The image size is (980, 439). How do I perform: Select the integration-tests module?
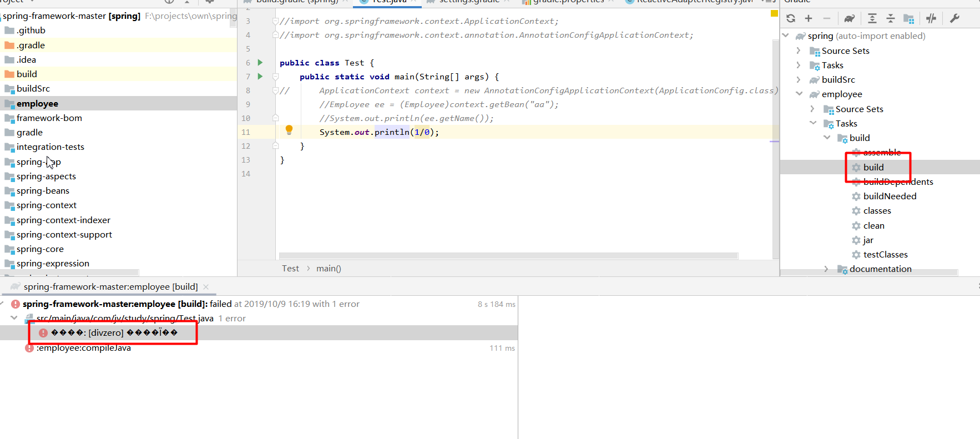coord(50,147)
